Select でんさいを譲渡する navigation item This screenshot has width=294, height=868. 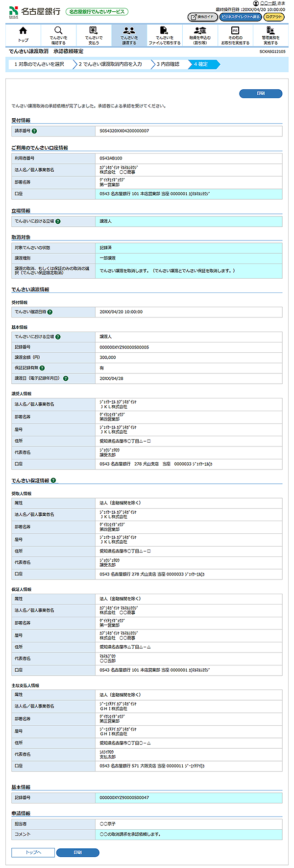(129, 35)
